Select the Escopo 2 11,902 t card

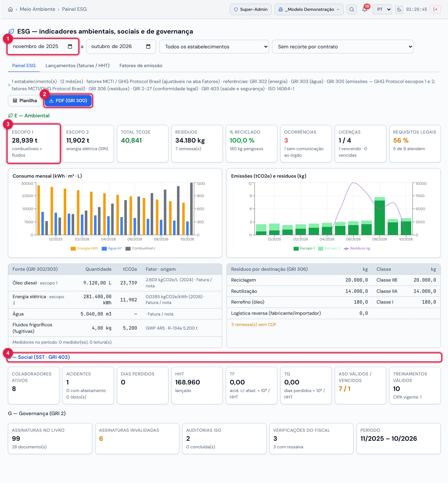coord(88,144)
